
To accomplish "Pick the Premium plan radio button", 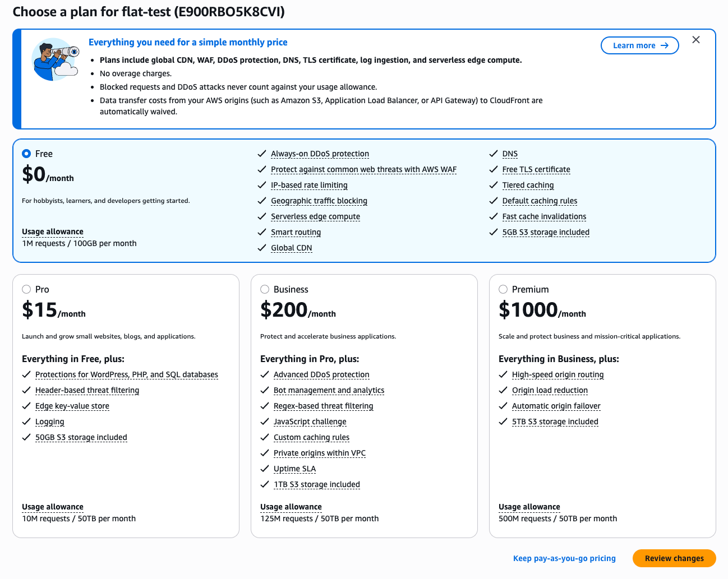I will (x=503, y=289).
